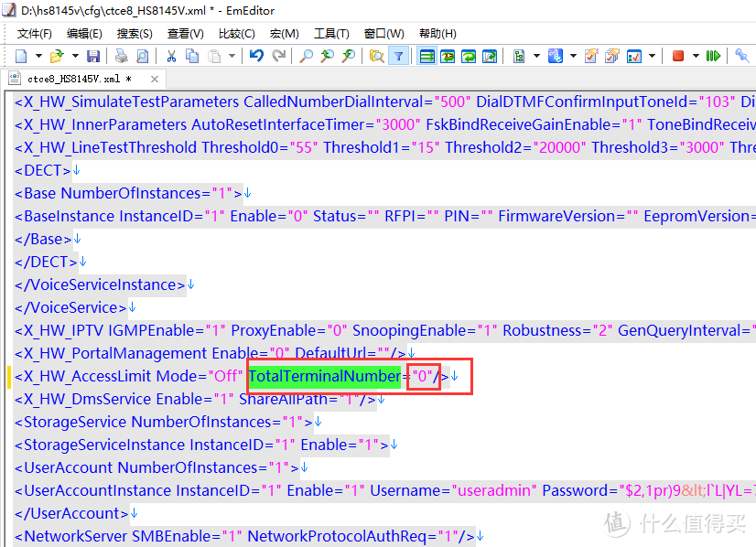
Task: Click the "0" value after TotalTerminalNumber
Action: (x=422, y=376)
